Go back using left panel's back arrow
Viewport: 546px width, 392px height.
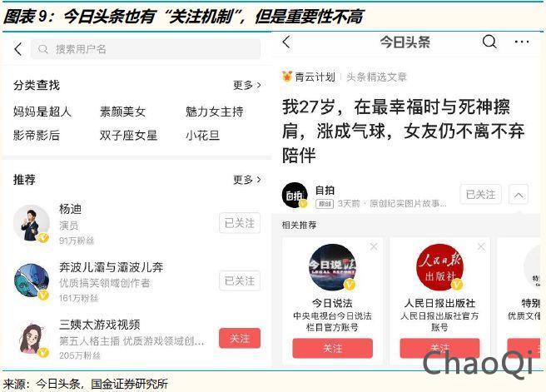[x=18, y=49]
